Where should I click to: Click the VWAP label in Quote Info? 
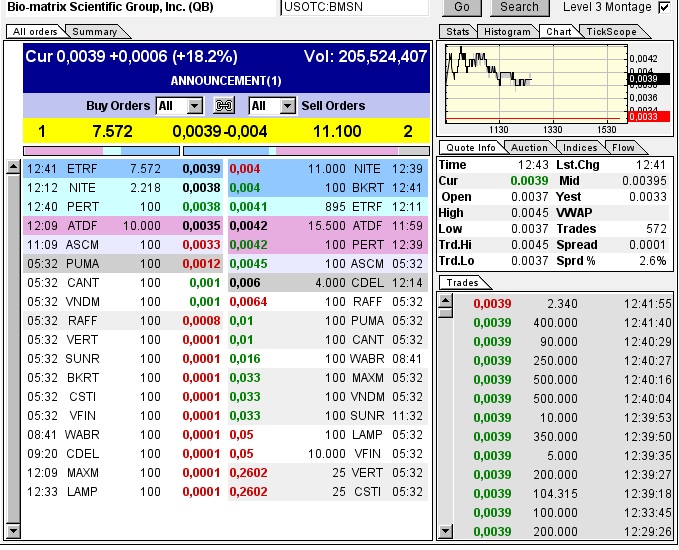pos(574,213)
